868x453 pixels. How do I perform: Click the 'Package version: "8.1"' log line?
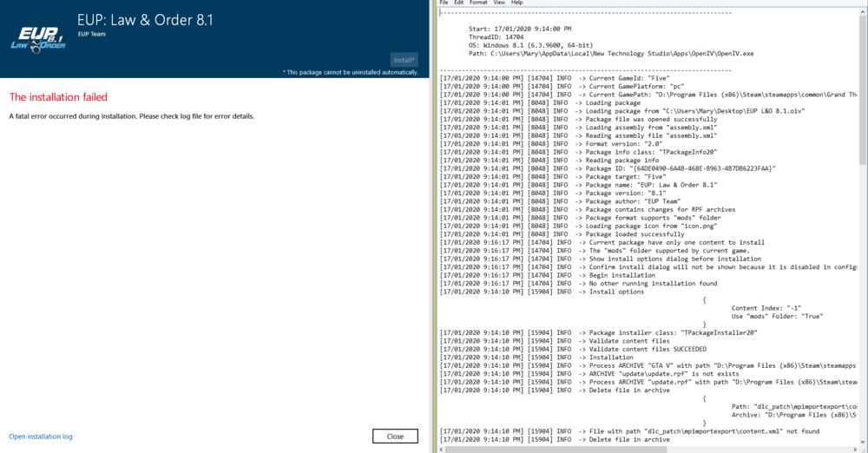(552, 194)
